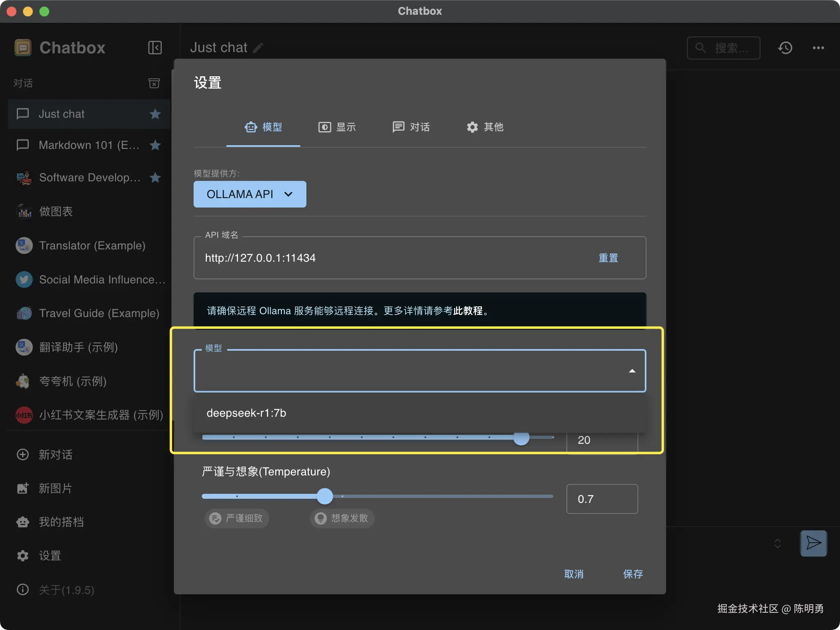Open the OLLAMA API provider dropdown
840x630 pixels.
pos(250,194)
